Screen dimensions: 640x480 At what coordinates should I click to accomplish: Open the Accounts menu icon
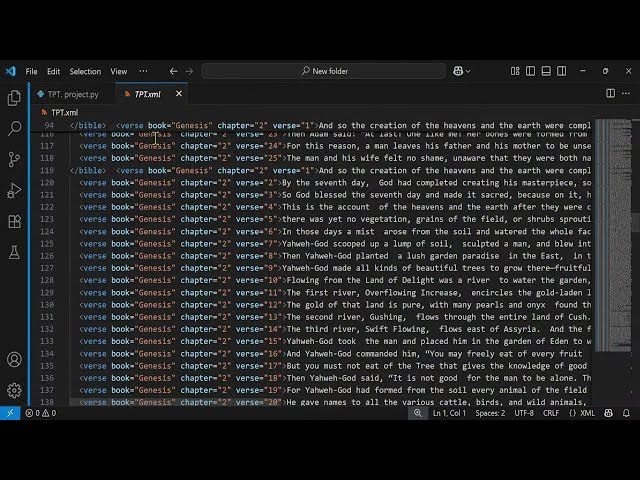point(14,360)
